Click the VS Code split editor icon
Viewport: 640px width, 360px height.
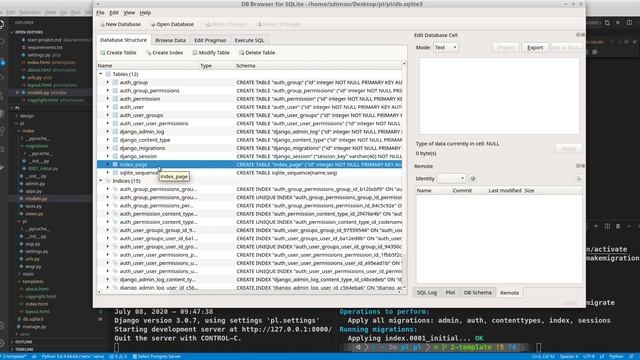point(629,23)
